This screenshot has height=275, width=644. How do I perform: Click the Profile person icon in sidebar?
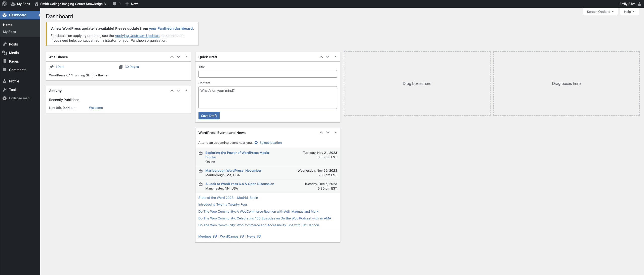point(5,81)
